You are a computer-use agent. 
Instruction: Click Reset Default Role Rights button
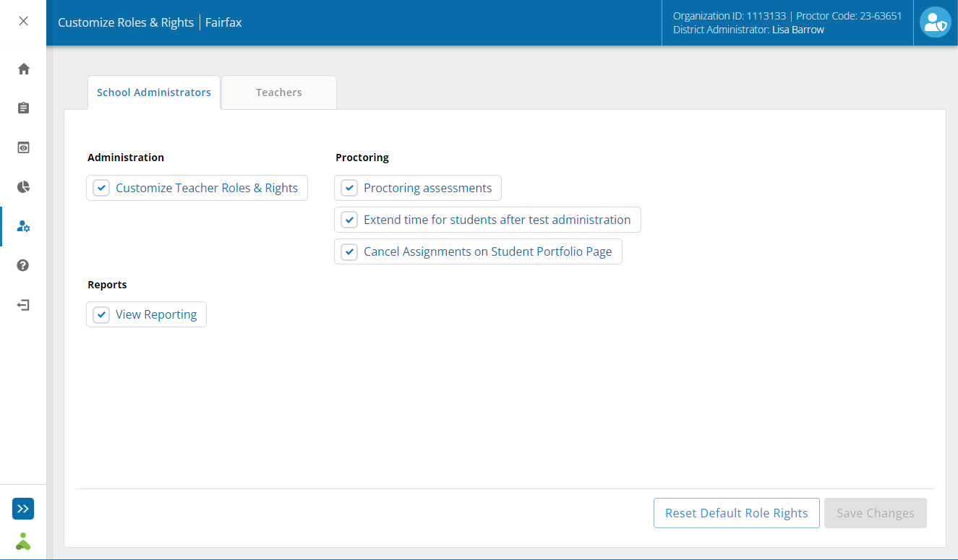(736, 513)
